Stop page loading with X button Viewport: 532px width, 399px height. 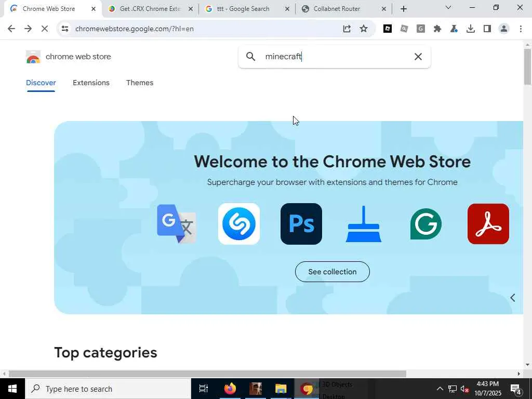[45, 29]
